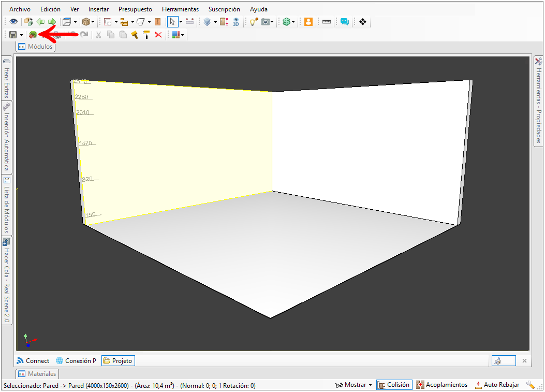Select the arrow pointer selection tool
The image size is (545, 392).
pyautogui.click(x=172, y=22)
